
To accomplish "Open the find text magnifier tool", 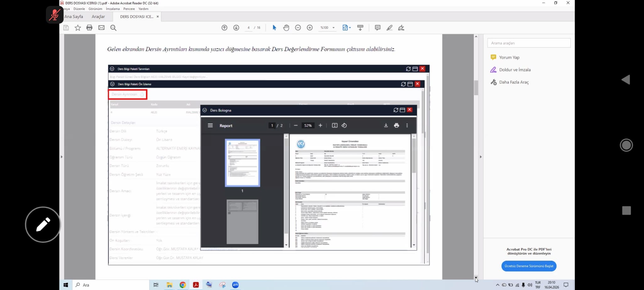I will click(114, 28).
